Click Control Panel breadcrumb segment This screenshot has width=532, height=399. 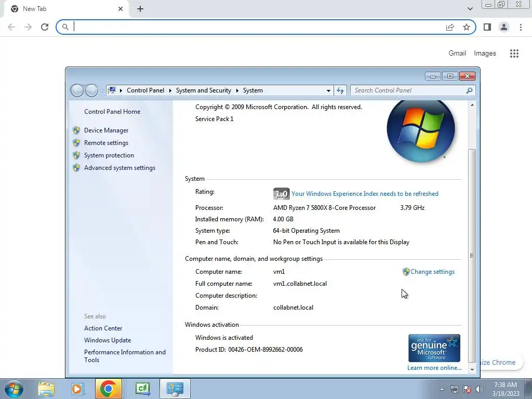click(145, 90)
